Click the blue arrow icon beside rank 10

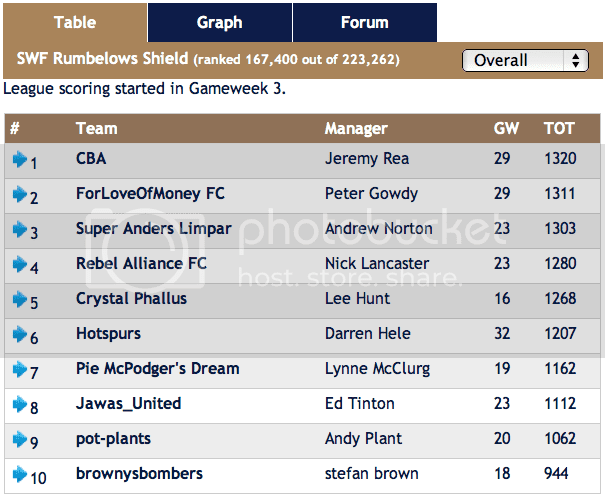(20, 474)
